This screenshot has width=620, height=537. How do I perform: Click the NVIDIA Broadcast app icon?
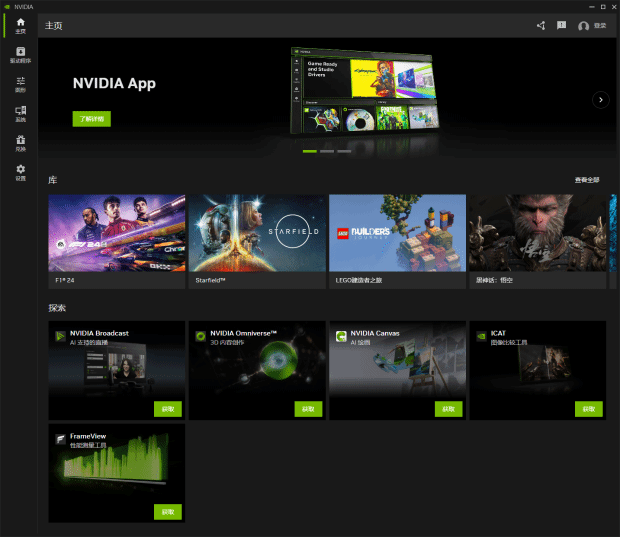coord(60,337)
